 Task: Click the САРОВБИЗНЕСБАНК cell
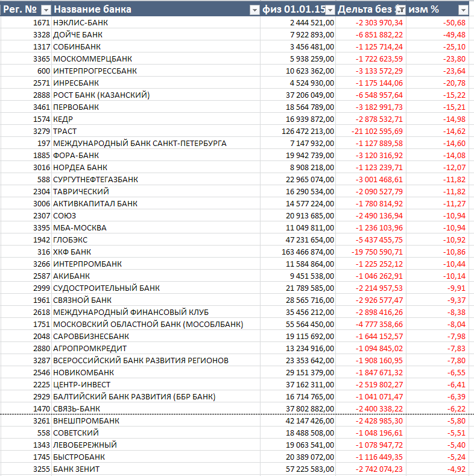pos(156,337)
